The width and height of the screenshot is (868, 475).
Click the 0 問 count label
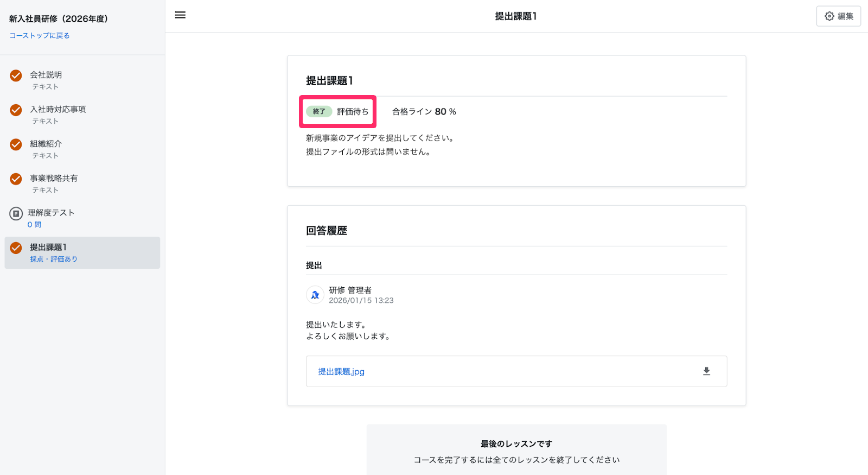coord(34,224)
